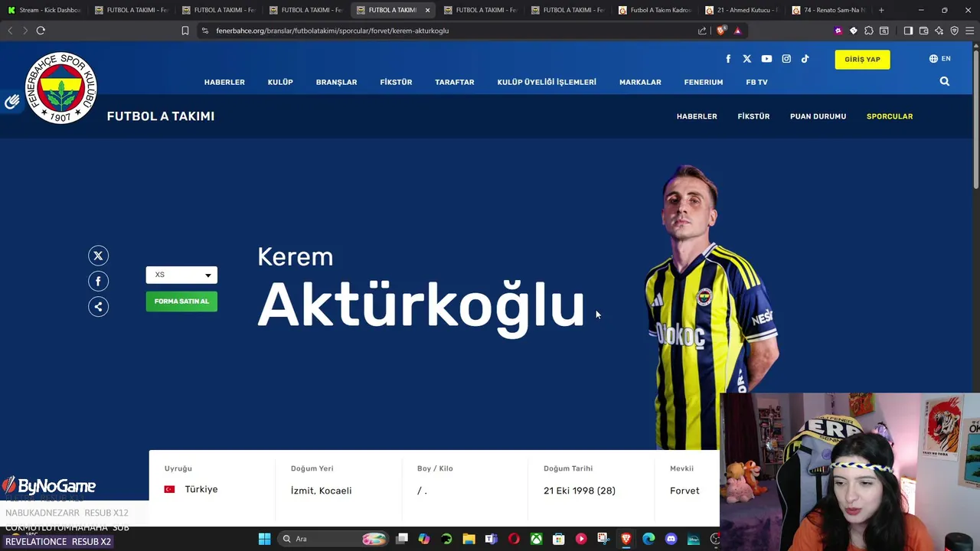Viewport: 980px width, 551px height.
Task: Expand the XS jersey size dropdown
Action: point(181,275)
